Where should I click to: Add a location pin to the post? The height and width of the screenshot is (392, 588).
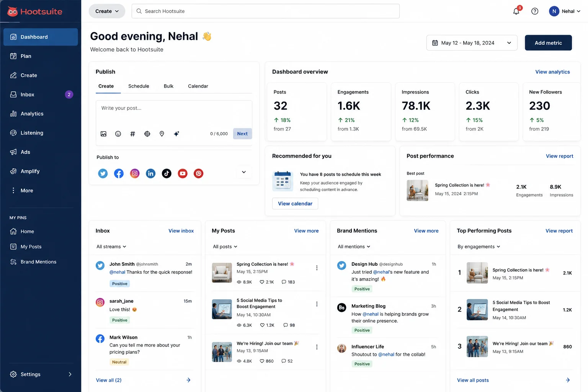(x=162, y=134)
